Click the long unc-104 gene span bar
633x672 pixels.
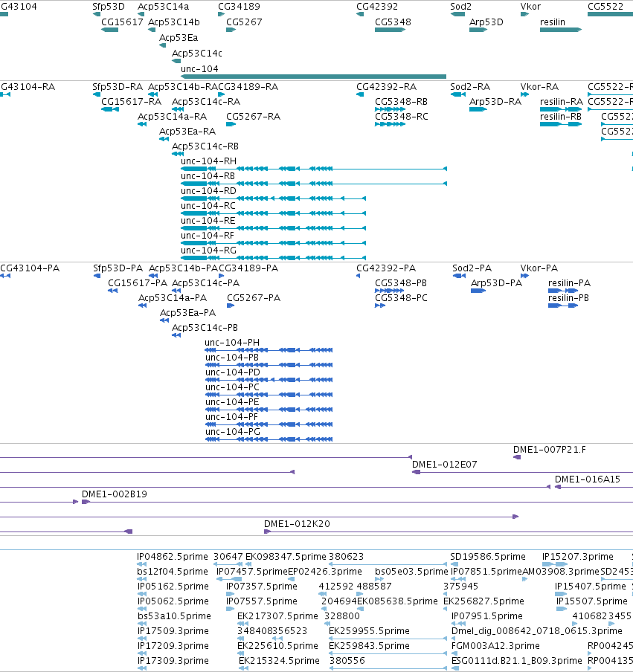click(313, 77)
